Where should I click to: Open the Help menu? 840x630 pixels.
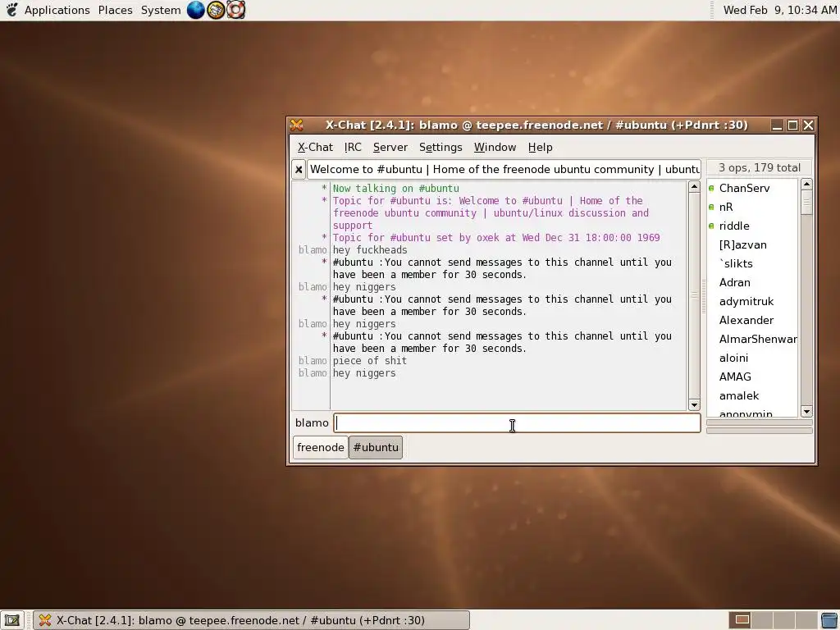[540, 148]
